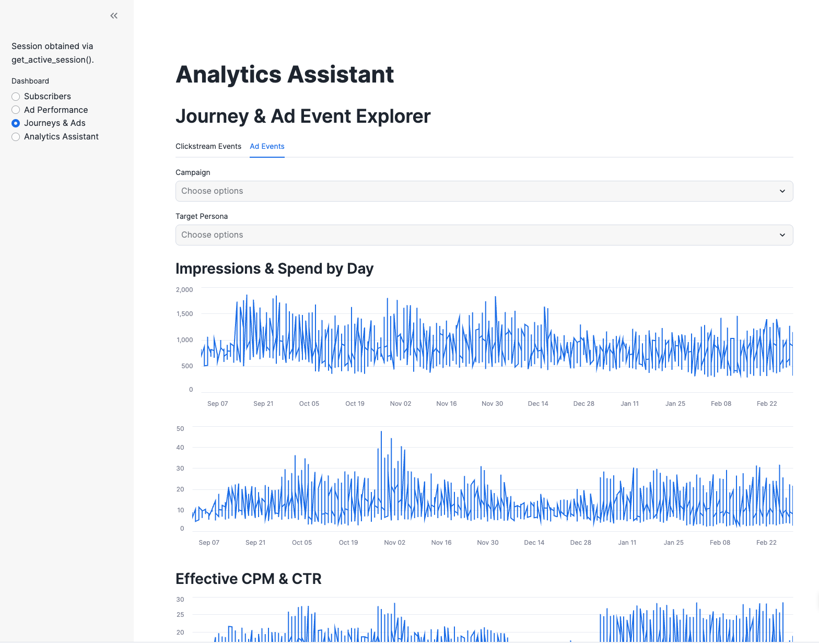Collapse the sidebar with the double-chevron icon
This screenshot has height=644, width=819.
114,16
